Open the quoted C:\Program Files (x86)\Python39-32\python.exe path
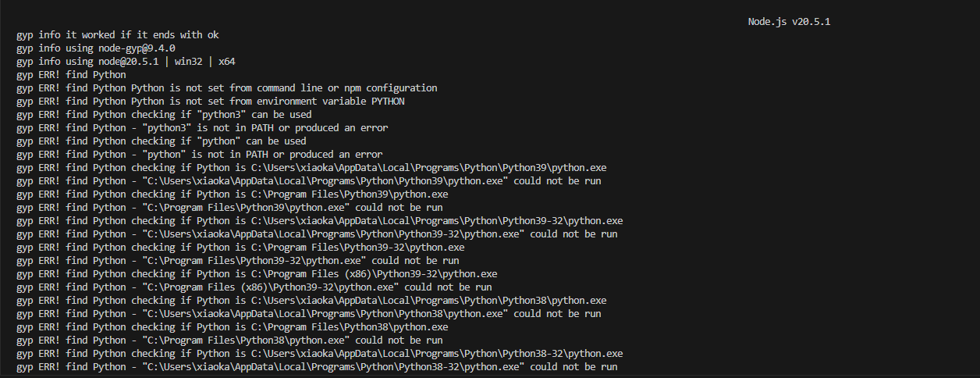 tap(271, 287)
